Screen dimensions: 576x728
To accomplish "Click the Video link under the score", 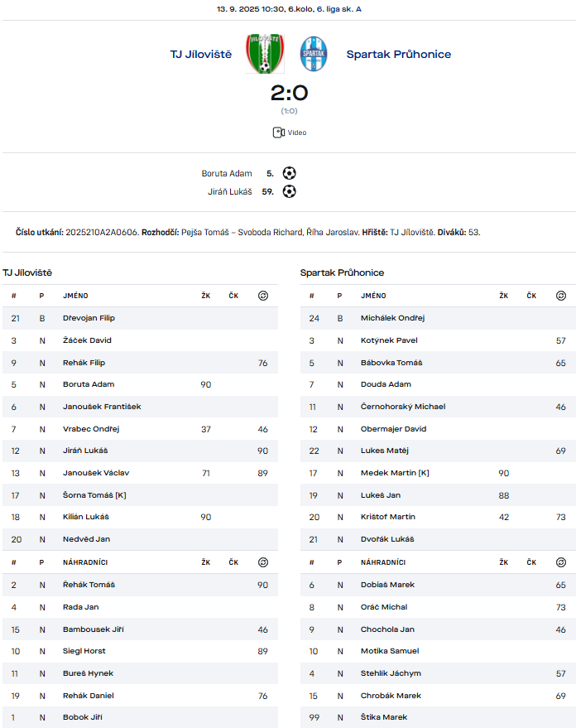I will [x=297, y=133].
